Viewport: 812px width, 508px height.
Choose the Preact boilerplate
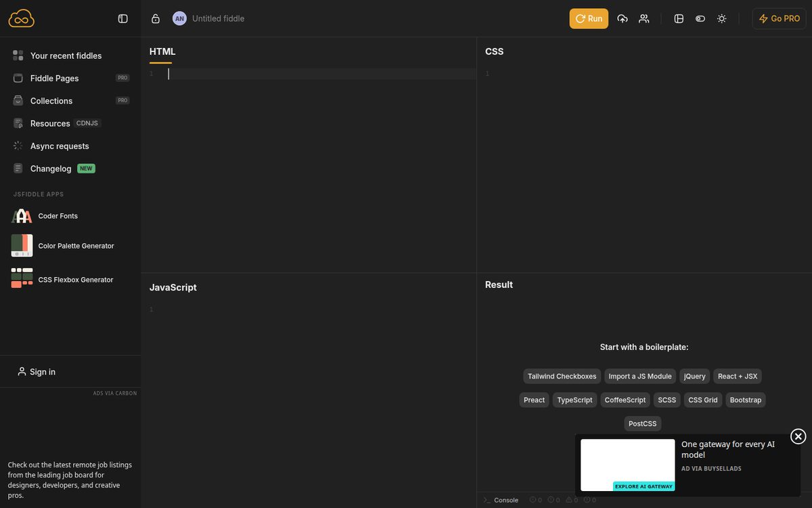point(534,400)
